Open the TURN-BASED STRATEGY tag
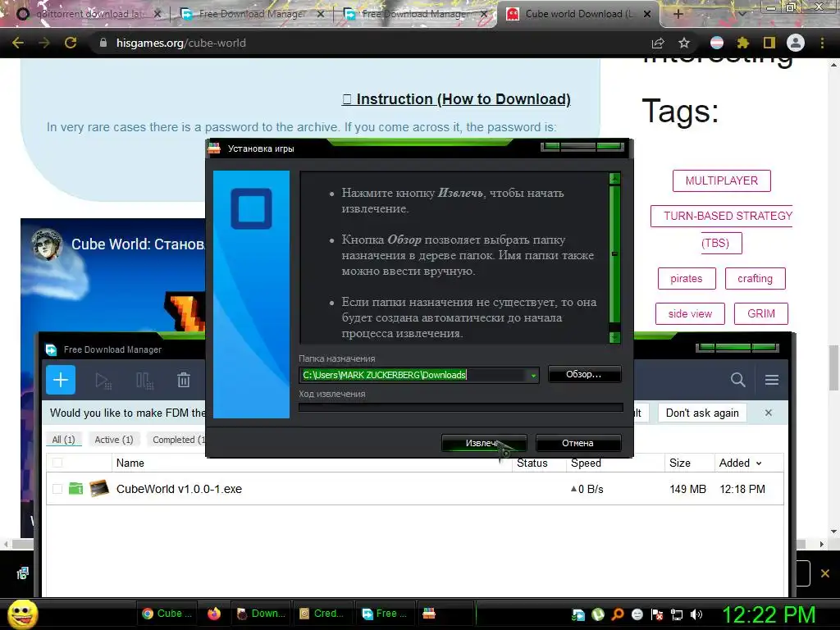The height and width of the screenshot is (630, 840). point(722,216)
